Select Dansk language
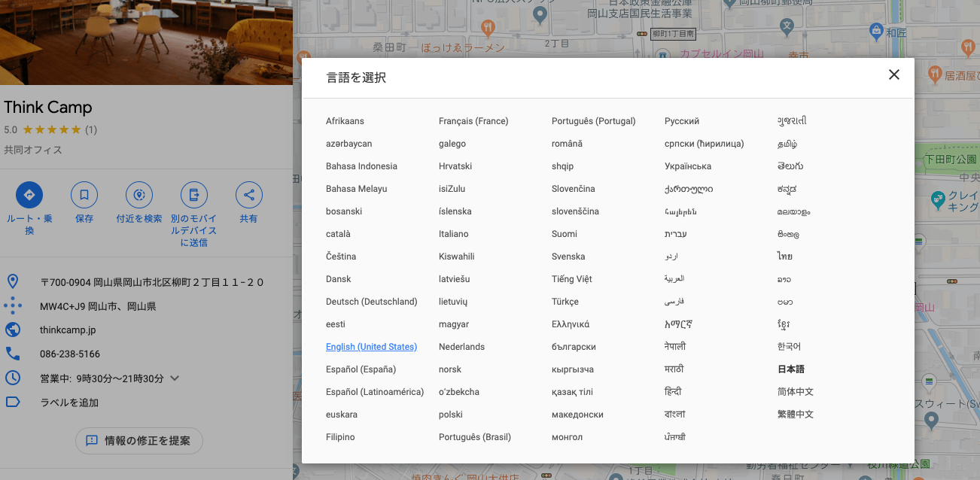The image size is (980, 480). 339,279
